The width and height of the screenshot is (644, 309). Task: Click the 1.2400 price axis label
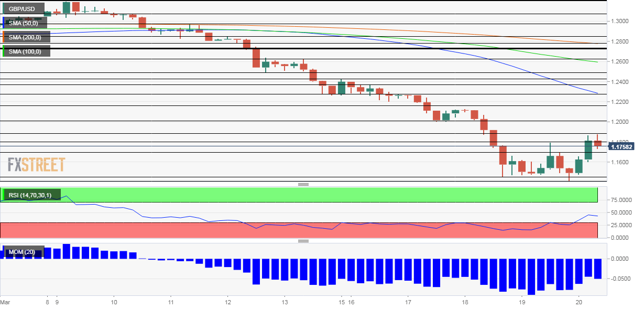pos(620,82)
